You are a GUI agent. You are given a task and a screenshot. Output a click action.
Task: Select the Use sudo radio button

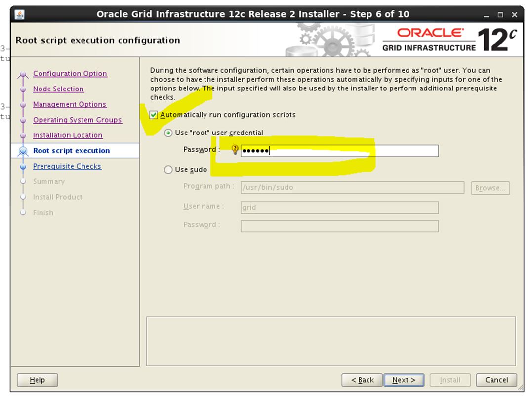click(x=168, y=170)
